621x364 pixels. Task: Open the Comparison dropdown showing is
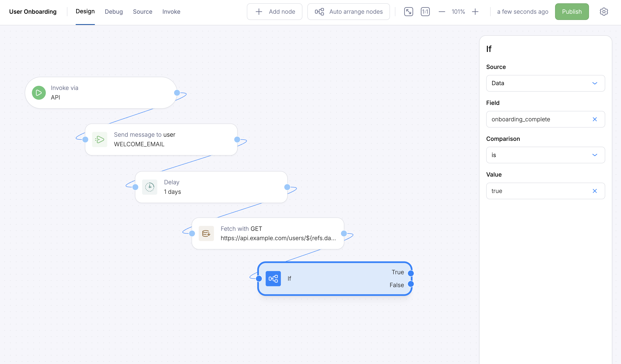(x=545, y=155)
